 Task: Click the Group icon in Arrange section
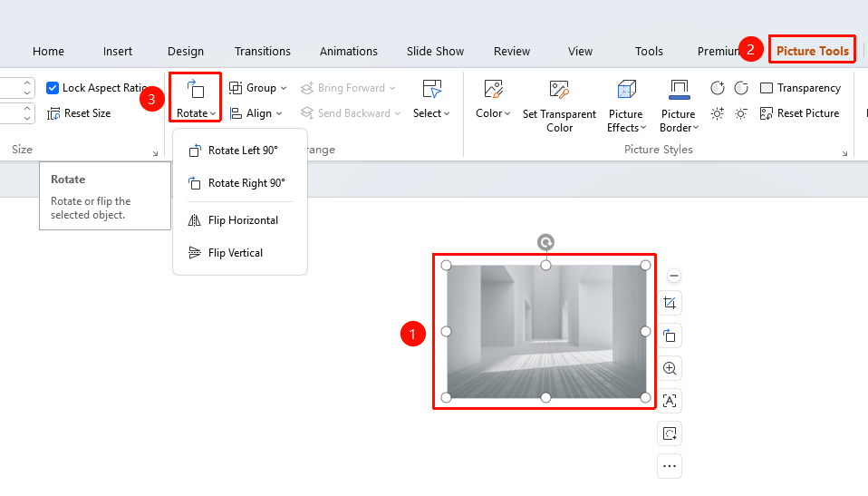pyautogui.click(x=236, y=88)
